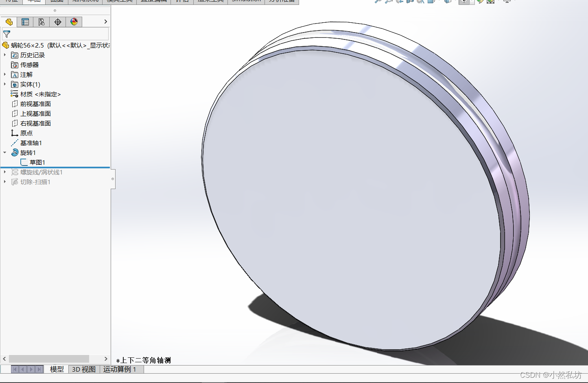Open the DisplayManager color ball tab
The height and width of the screenshot is (383, 588).
[x=74, y=22]
